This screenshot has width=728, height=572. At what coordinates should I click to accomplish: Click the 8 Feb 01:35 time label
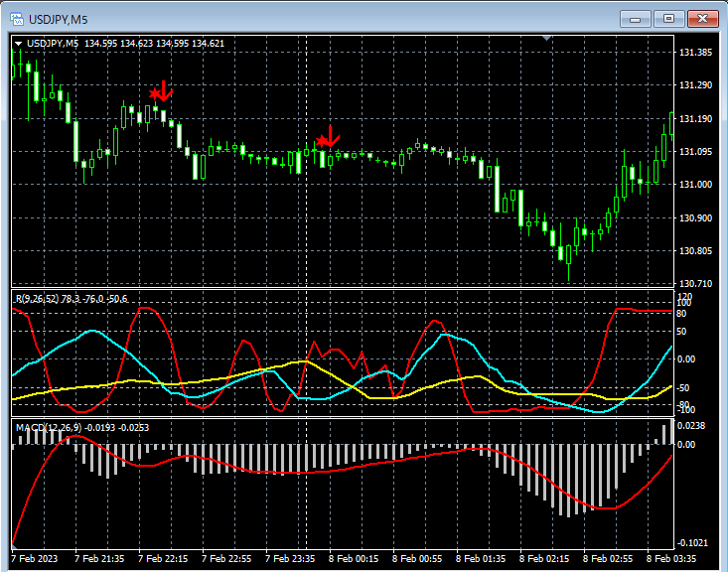click(x=481, y=560)
